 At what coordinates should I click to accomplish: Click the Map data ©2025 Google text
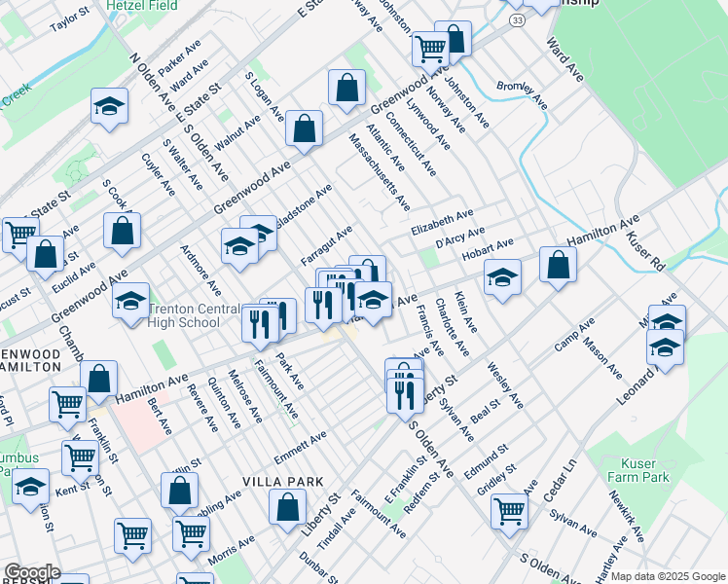[668, 576]
